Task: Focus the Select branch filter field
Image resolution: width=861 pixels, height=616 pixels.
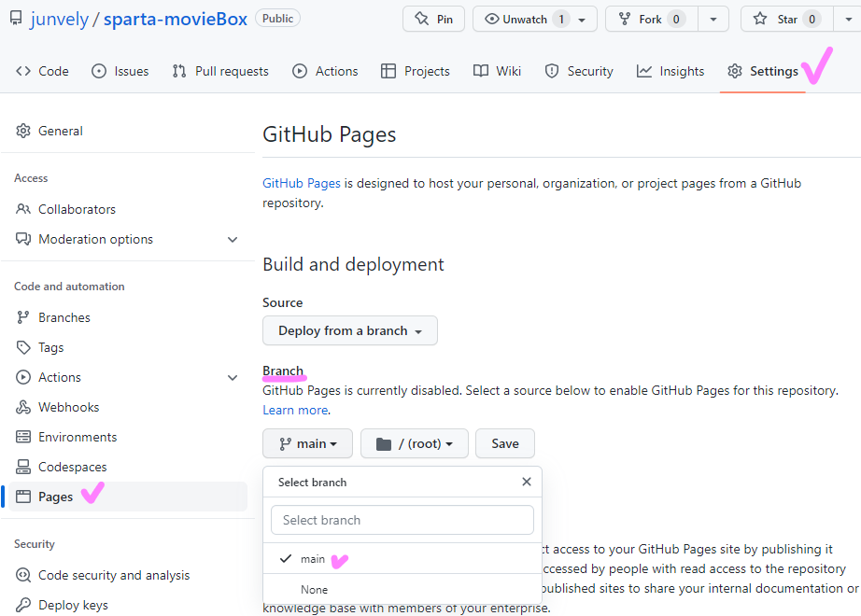Action: (402, 520)
